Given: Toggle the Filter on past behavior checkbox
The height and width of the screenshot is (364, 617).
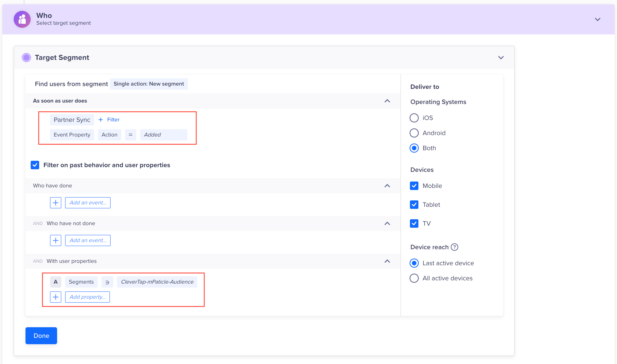Looking at the screenshot, I should tap(36, 165).
